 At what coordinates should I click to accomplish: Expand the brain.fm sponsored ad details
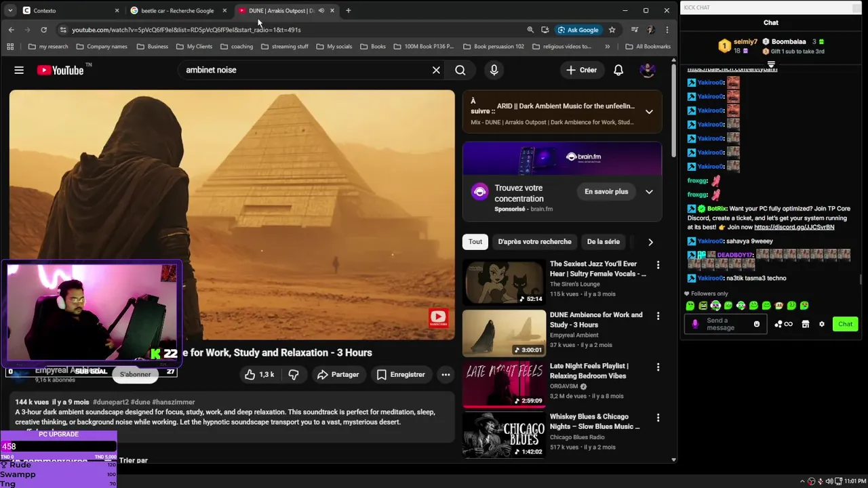[x=649, y=192]
